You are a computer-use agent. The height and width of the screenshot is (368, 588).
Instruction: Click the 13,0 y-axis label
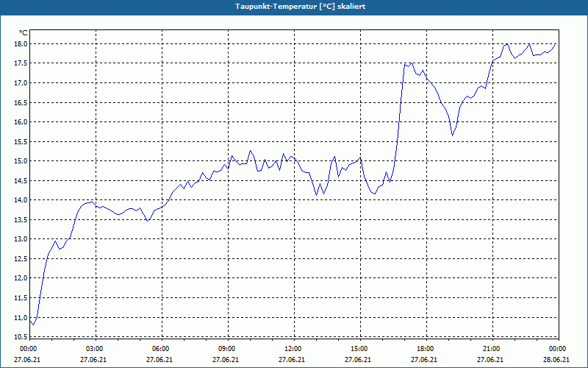[x=21, y=239]
